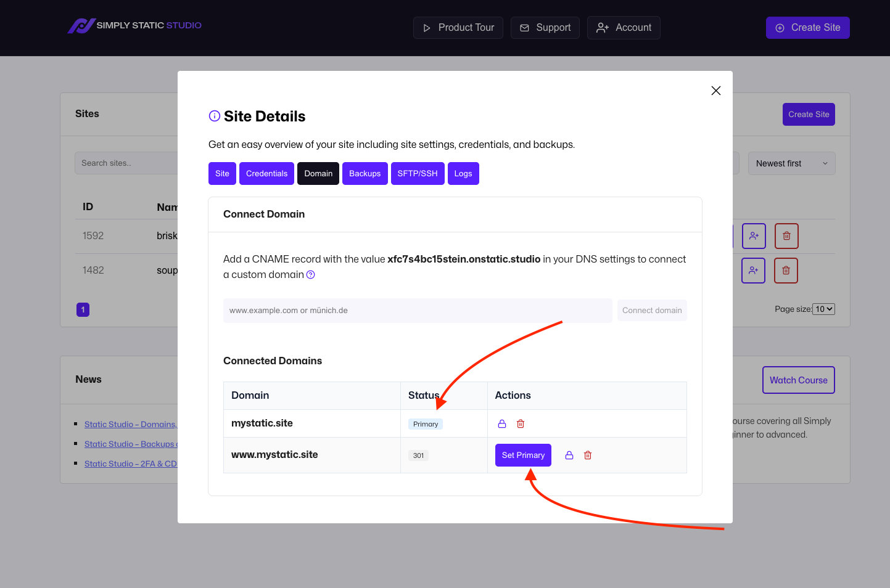Set www.mystatic.site as Primary
The image size is (890, 588).
click(523, 455)
